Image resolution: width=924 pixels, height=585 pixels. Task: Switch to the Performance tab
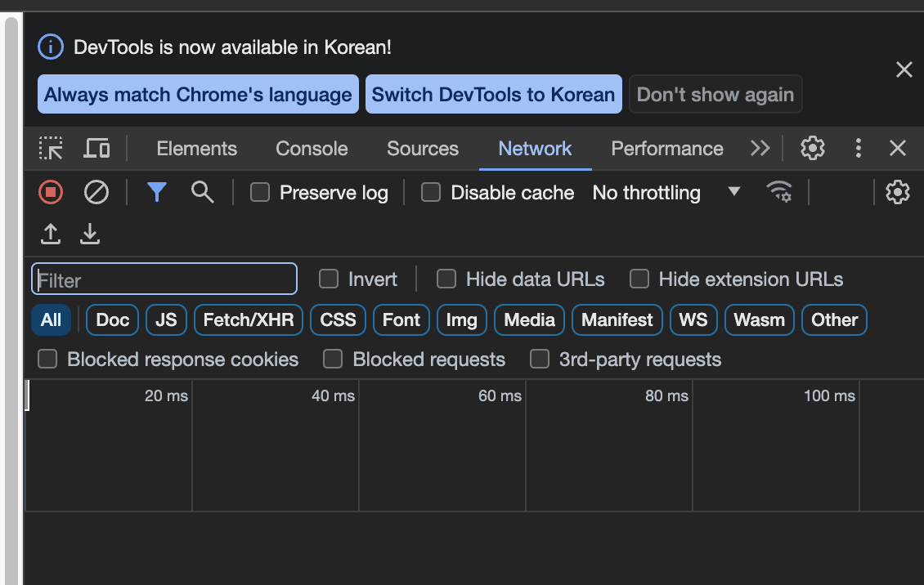pyautogui.click(x=667, y=149)
